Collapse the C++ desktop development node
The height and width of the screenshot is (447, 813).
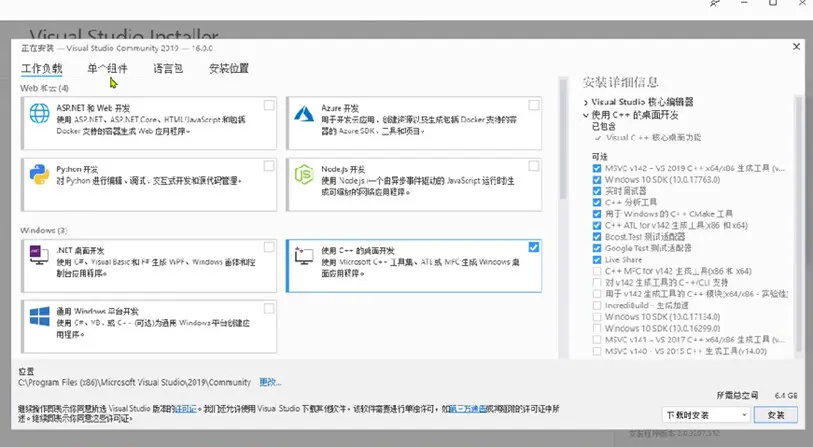point(585,115)
